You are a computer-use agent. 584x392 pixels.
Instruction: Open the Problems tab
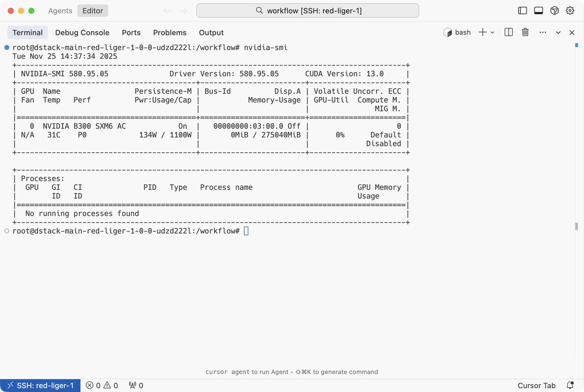pos(170,33)
